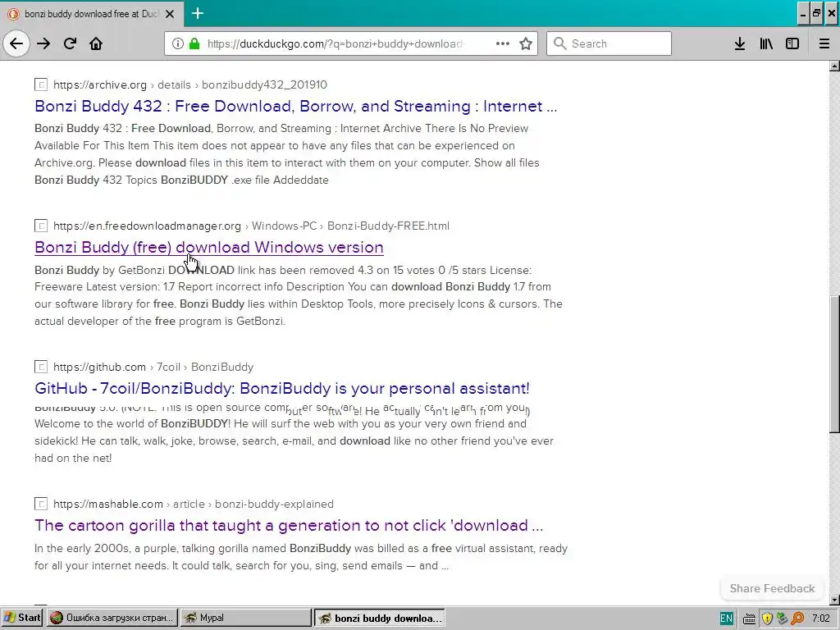Image resolution: width=840 pixels, height=630 pixels.
Task: Click the 'In the early 2000s' snippet text
Action: point(301,557)
